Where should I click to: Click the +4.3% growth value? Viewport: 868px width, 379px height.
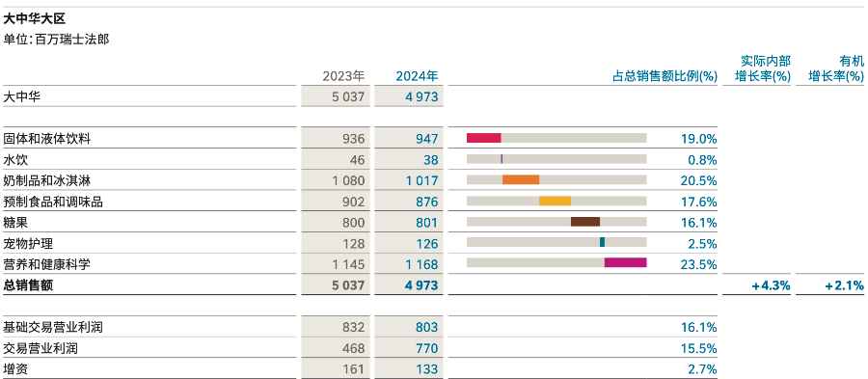pyautogui.click(x=772, y=285)
